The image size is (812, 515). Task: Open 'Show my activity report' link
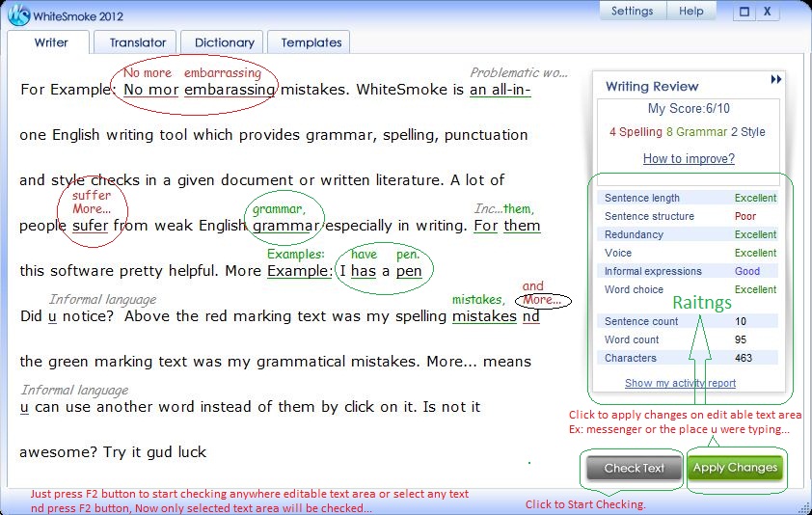[680, 383]
